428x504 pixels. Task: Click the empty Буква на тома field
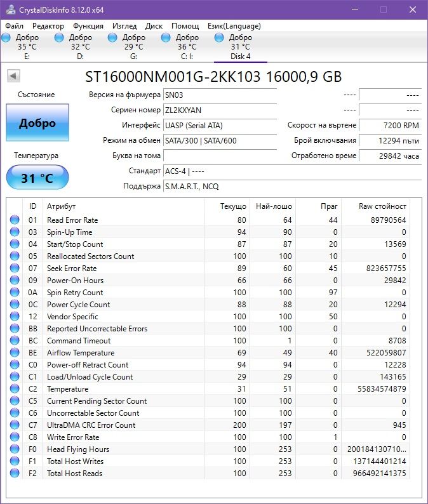point(220,156)
